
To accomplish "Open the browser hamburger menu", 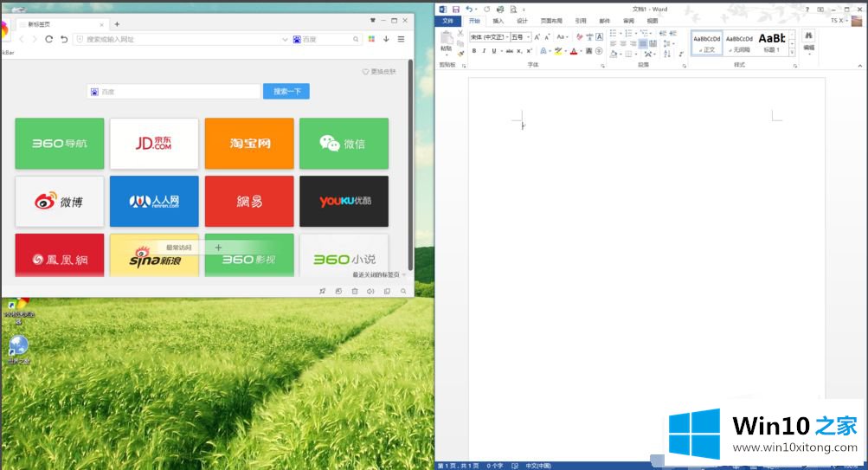I will pos(402,39).
